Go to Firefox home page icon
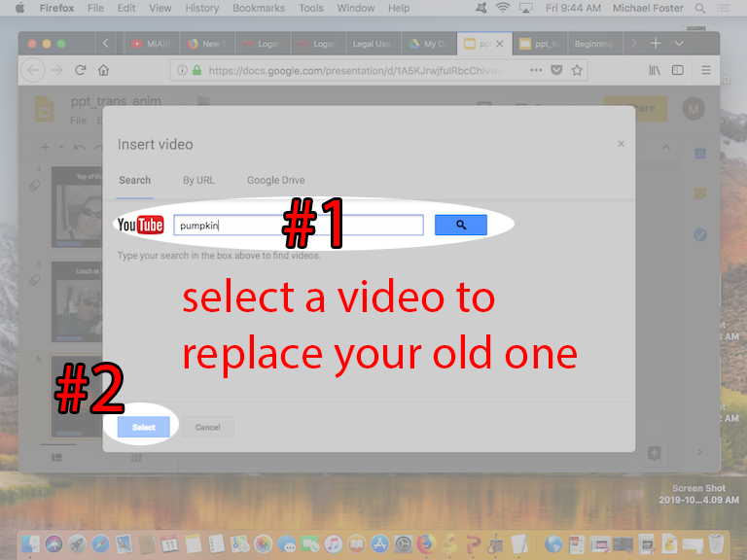Image resolution: width=747 pixels, height=560 pixels. coord(104,70)
